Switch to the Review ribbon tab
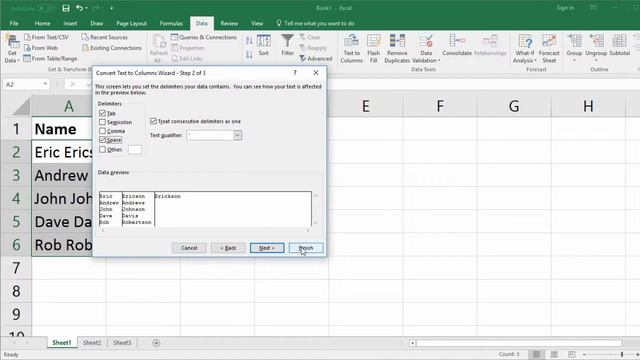Screen dimensions: 640x360 pyautogui.click(x=229, y=23)
